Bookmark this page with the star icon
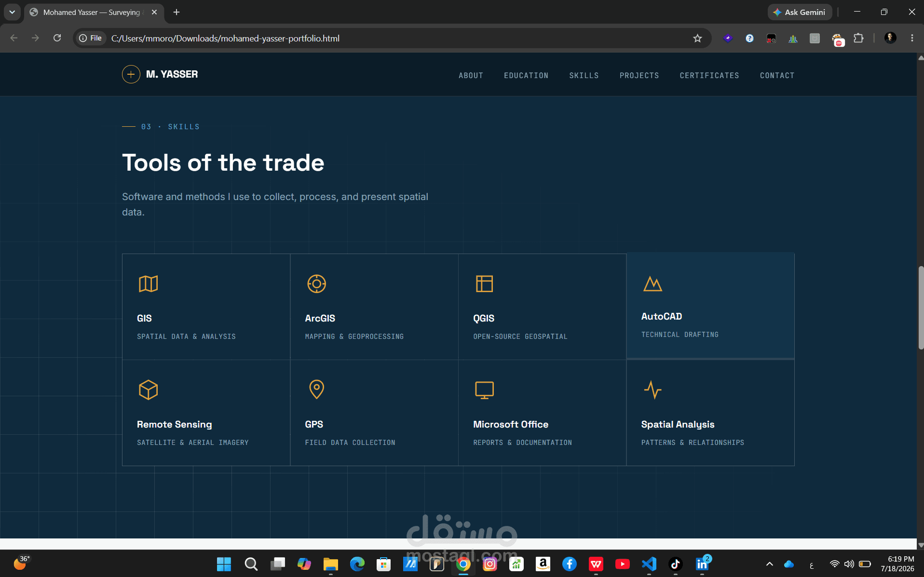924x577 pixels. point(697,38)
